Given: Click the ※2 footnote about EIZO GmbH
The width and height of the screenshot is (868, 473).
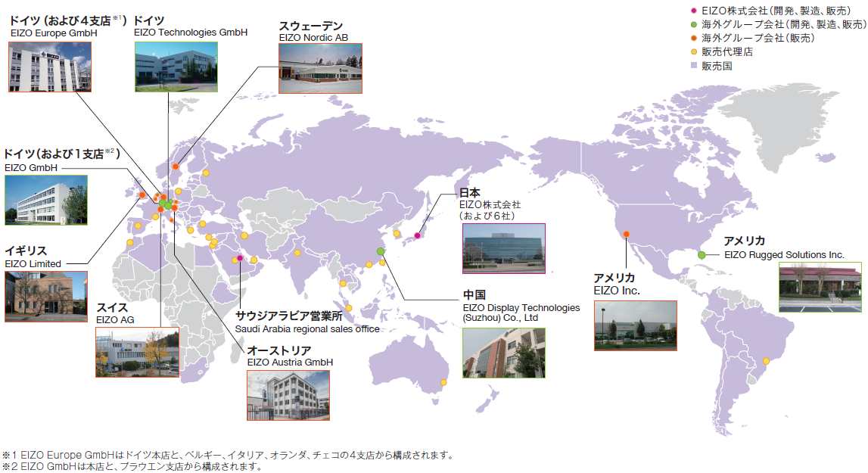Looking at the screenshot, I should [132, 466].
